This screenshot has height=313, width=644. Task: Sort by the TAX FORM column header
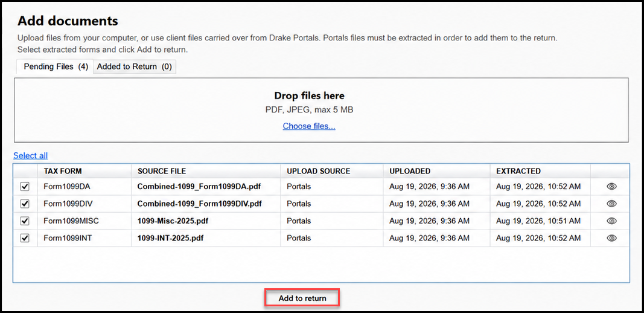click(84, 171)
